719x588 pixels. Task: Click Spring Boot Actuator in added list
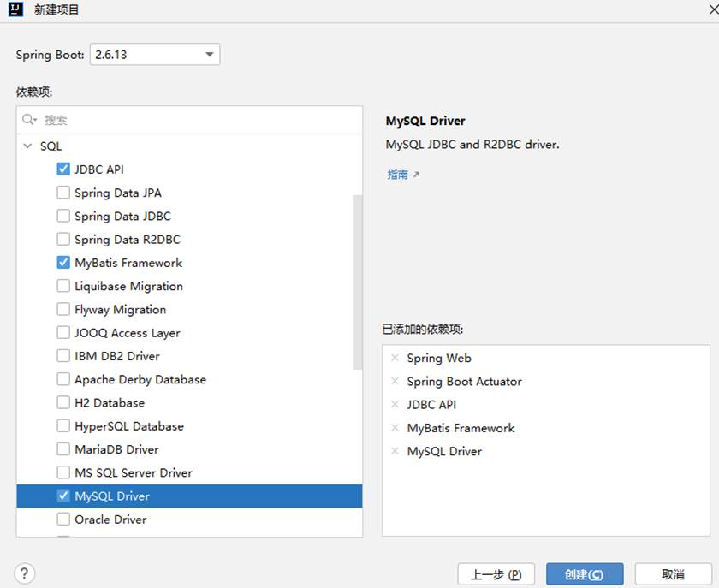click(465, 382)
